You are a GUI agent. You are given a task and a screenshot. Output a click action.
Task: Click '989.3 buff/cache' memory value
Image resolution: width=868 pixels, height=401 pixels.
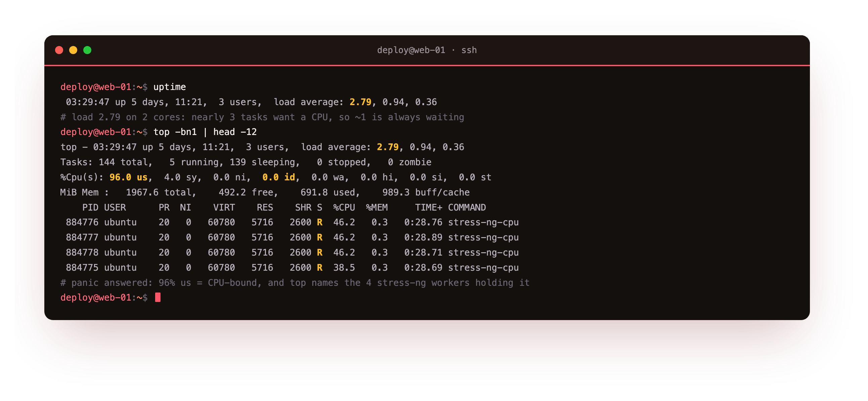[x=426, y=192]
